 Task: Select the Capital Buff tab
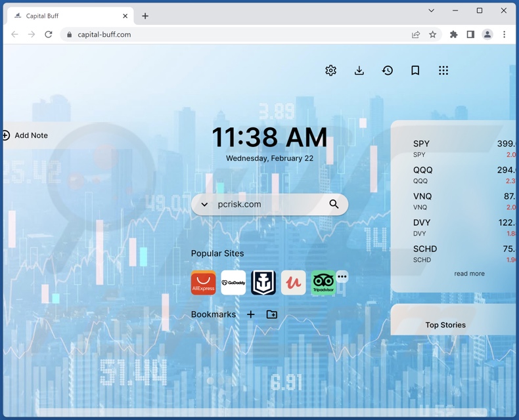coord(66,16)
